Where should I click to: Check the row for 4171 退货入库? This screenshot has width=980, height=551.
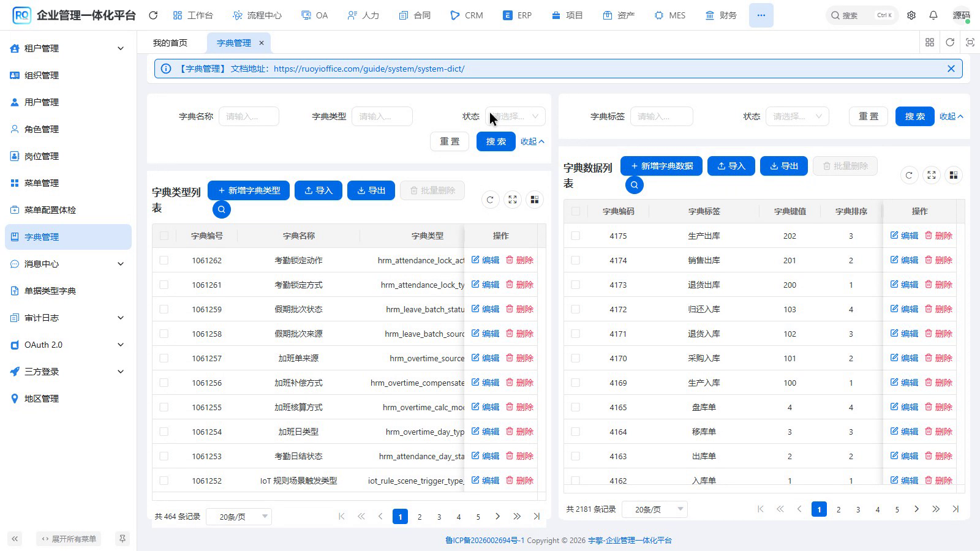click(575, 334)
